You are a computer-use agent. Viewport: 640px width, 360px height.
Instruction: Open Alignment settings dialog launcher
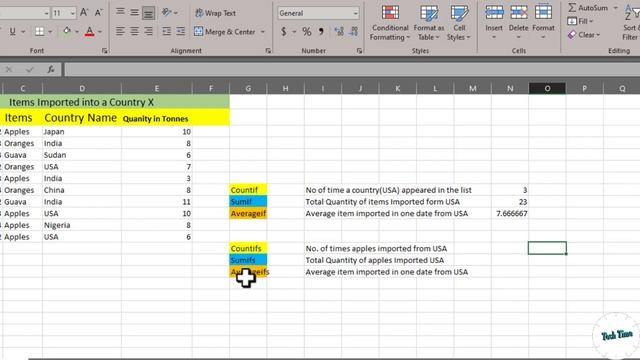[268, 51]
